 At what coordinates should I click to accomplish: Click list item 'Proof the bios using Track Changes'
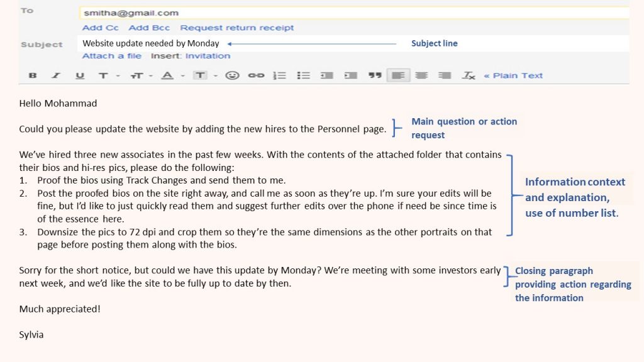pyautogui.click(x=162, y=180)
